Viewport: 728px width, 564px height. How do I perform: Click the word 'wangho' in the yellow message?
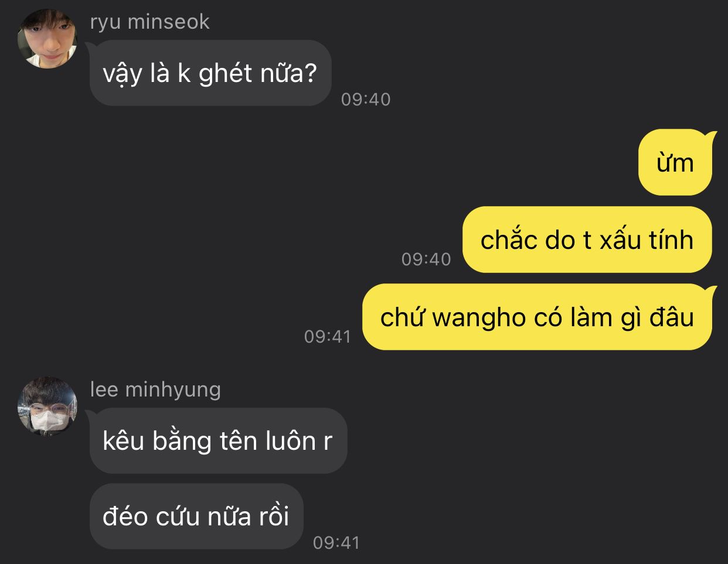(479, 318)
